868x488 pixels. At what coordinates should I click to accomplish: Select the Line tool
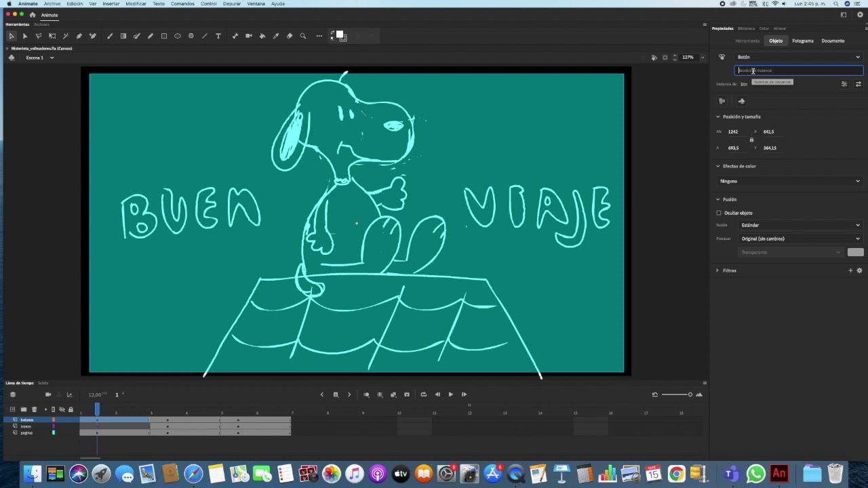[205, 36]
